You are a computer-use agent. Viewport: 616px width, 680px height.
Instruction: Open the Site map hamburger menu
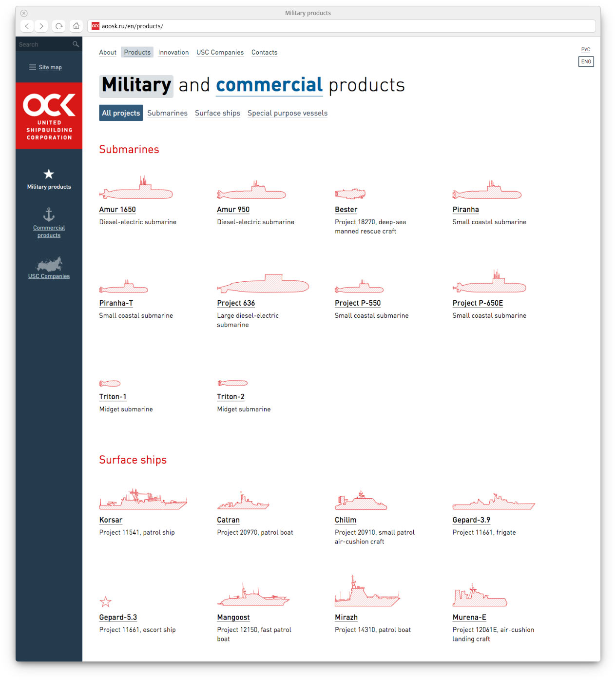pos(45,67)
